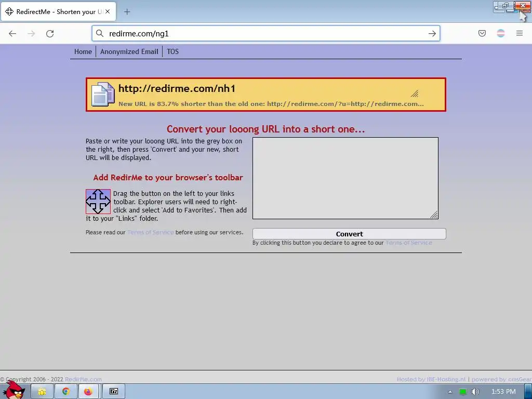532x399 pixels.
Task: Click heading 'Add RedirMe to your browser's toolbar'
Action: [x=168, y=178]
